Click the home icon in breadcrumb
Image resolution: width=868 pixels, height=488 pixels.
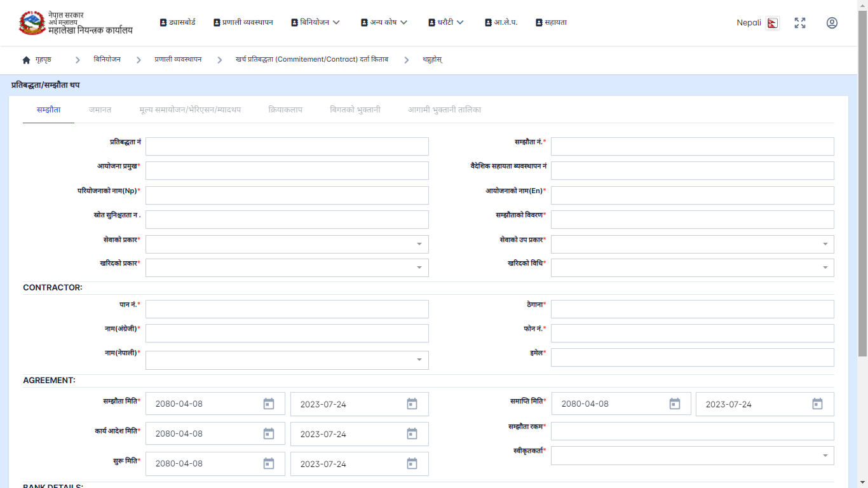point(26,60)
